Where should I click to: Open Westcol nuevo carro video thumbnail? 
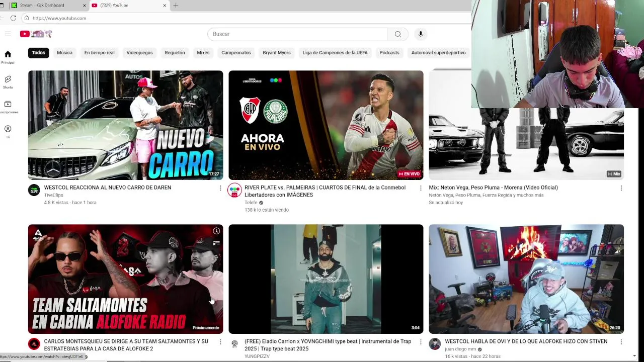coord(125,125)
